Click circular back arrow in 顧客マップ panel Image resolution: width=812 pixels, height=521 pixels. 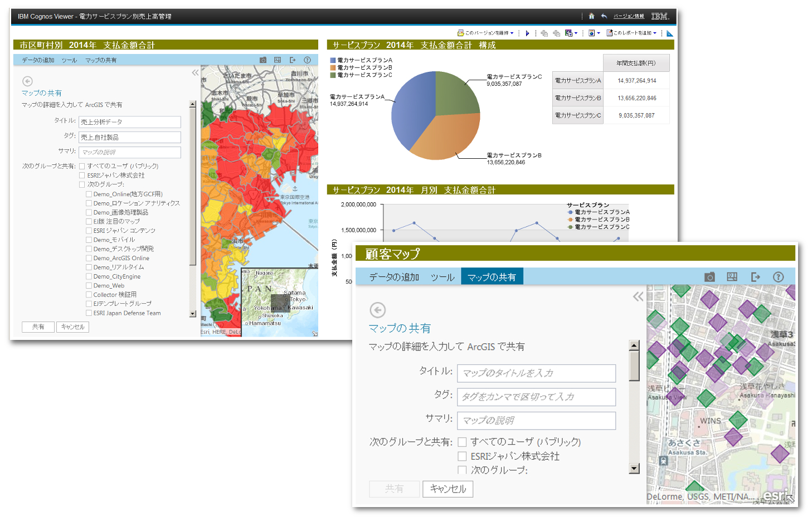point(378,310)
